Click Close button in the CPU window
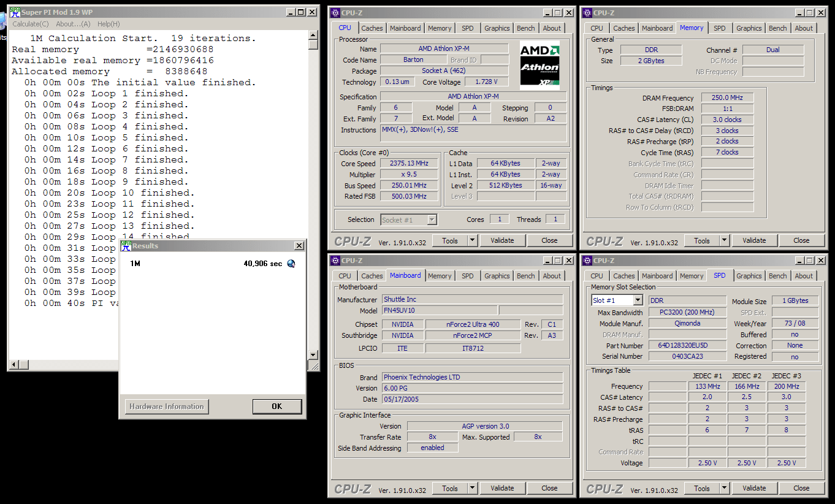The width and height of the screenshot is (835, 504). [549, 240]
